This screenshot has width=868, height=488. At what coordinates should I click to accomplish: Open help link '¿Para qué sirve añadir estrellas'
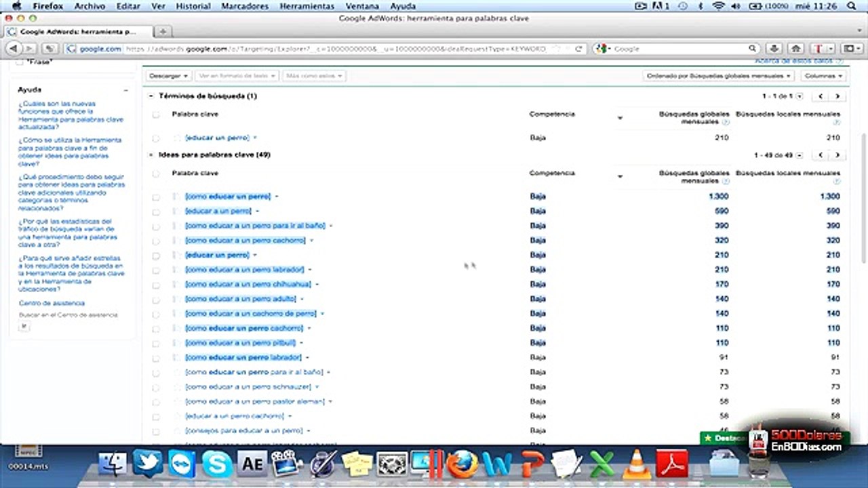coord(71,274)
